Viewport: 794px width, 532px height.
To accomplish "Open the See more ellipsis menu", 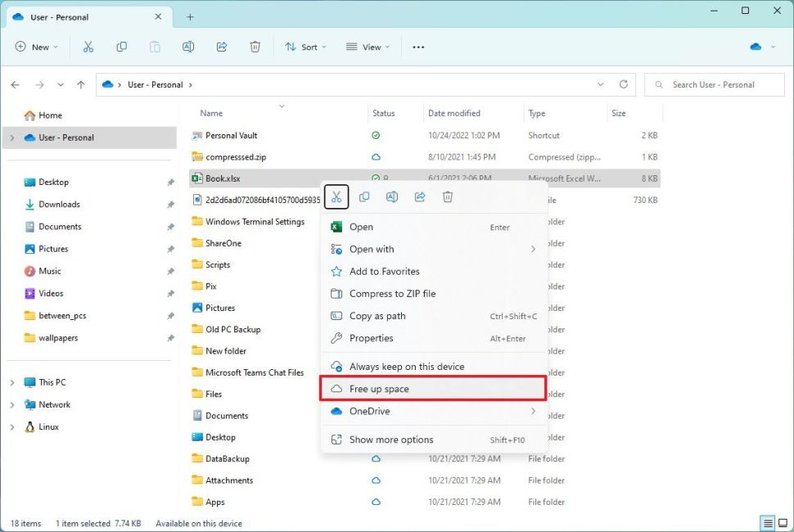I will [x=418, y=47].
